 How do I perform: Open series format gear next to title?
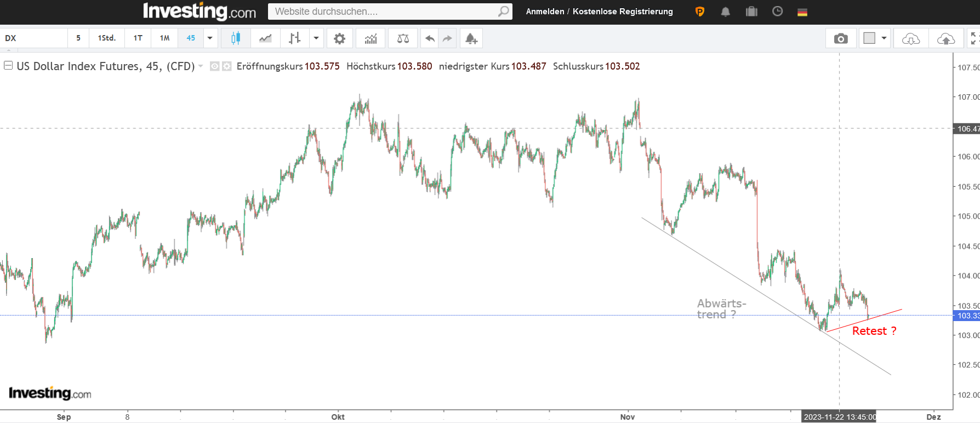[x=226, y=66]
